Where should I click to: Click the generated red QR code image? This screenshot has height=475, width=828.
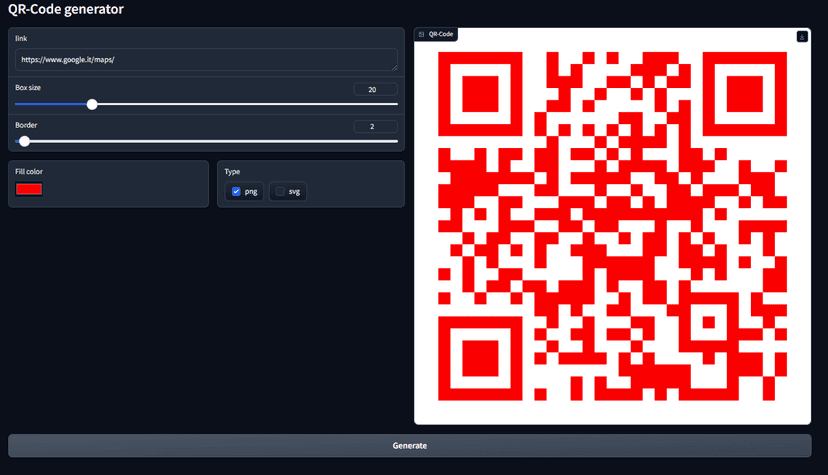click(x=613, y=226)
